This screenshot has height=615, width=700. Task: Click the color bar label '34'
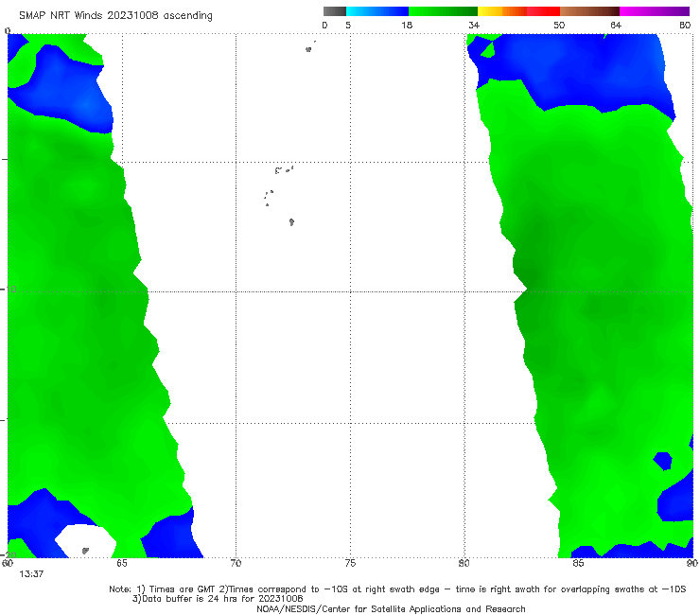coord(474,25)
